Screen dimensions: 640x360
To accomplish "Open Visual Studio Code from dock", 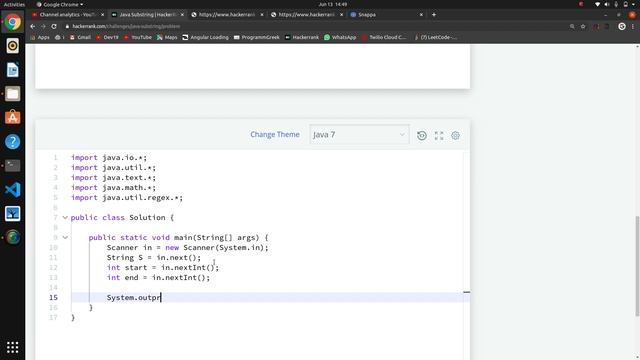I will pyautogui.click(x=13, y=189).
